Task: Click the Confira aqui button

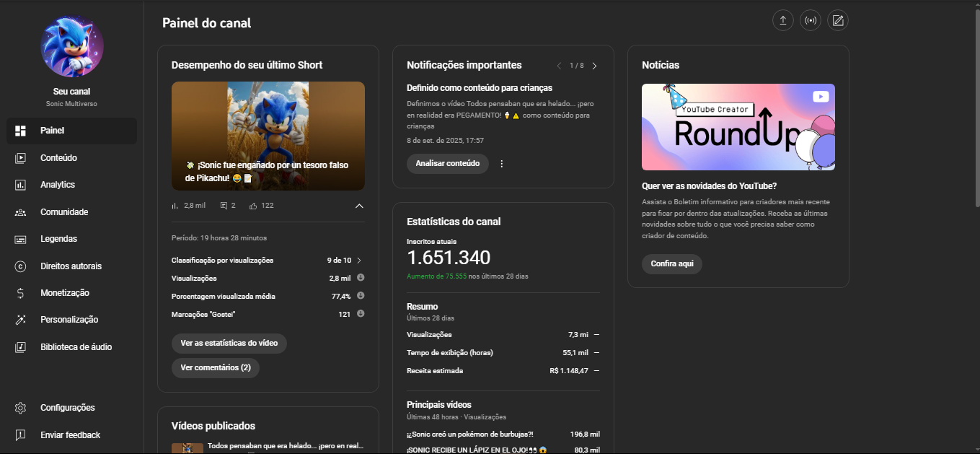Action: [671, 264]
